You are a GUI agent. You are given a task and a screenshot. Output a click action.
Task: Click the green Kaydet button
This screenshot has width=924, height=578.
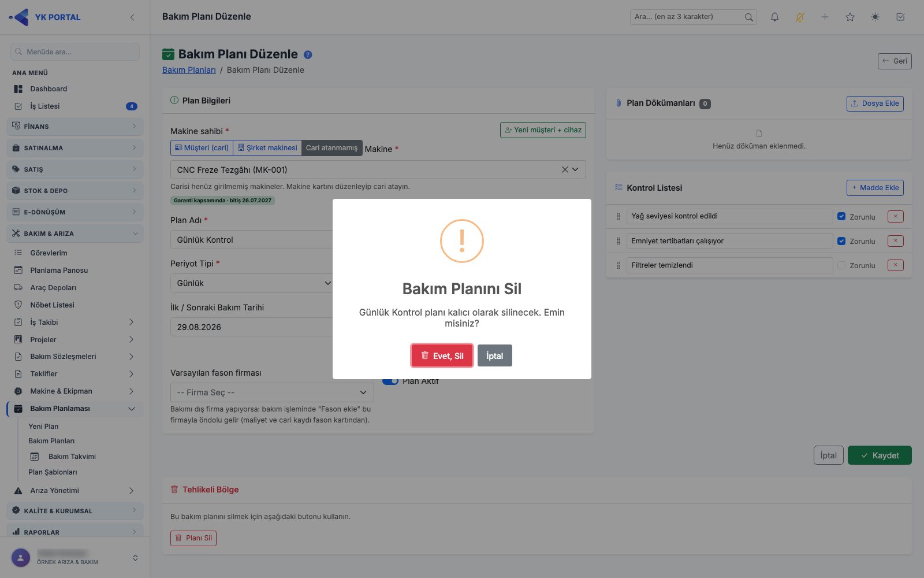880,455
